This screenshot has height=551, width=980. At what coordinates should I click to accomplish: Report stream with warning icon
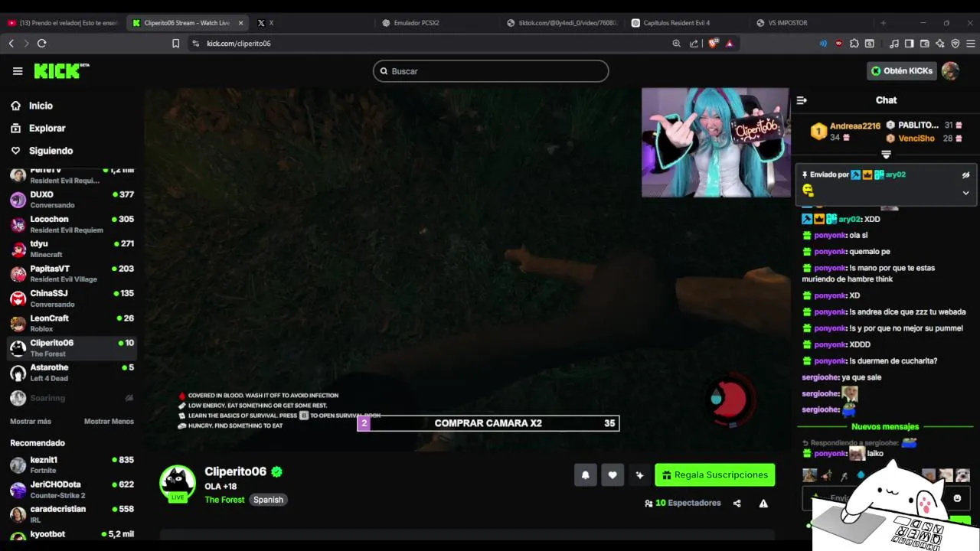click(x=763, y=504)
